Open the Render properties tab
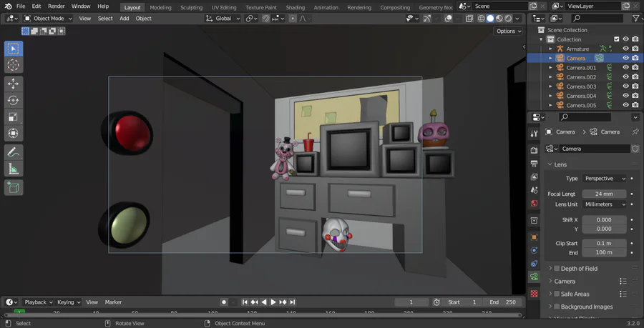This screenshot has height=328, width=644. [534, 150]
